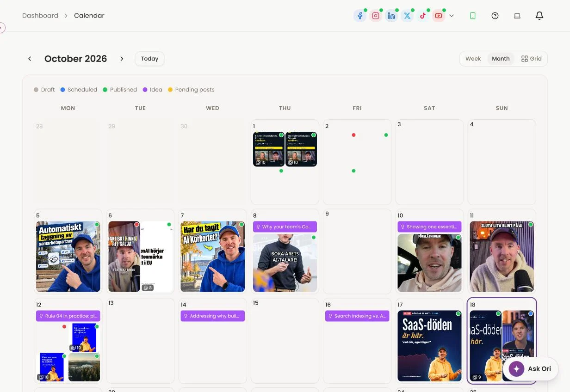Open the YouTube account icon
This screenshot has width=570, height=392.
tap(439, 16)
